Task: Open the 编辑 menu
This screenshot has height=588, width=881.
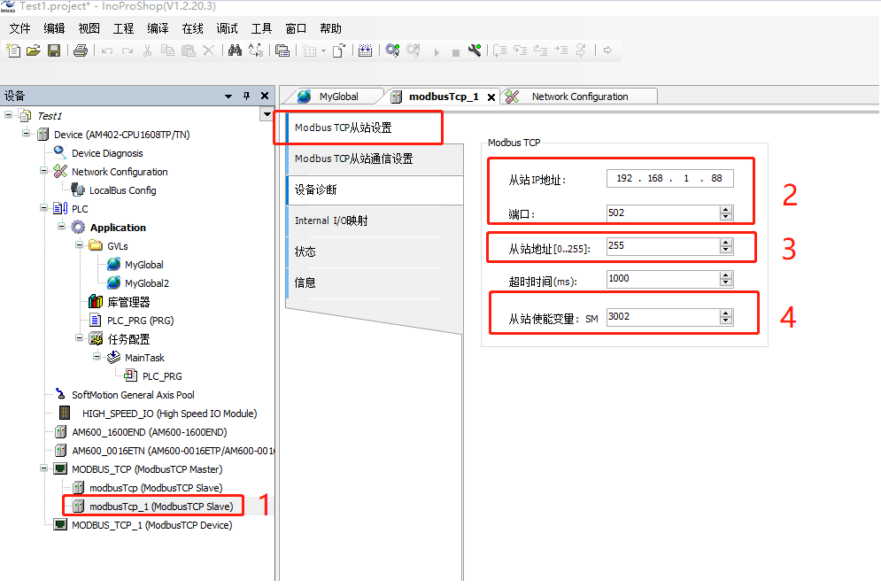Action: (55, 28)
